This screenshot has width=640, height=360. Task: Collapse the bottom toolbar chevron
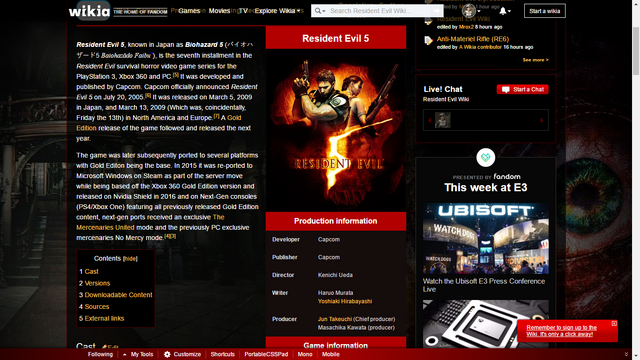click(x=626, y=354)
